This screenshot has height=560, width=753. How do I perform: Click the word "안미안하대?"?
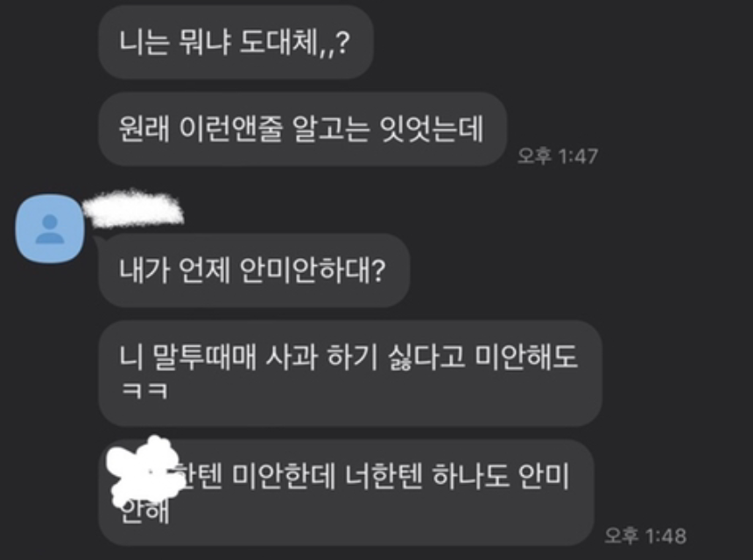pos(312,270)
